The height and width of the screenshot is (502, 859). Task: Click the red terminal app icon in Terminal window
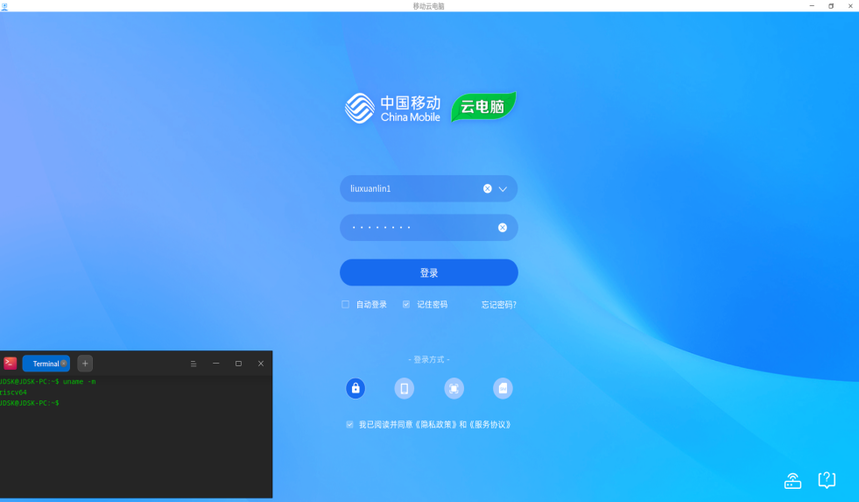click(10, 363)
